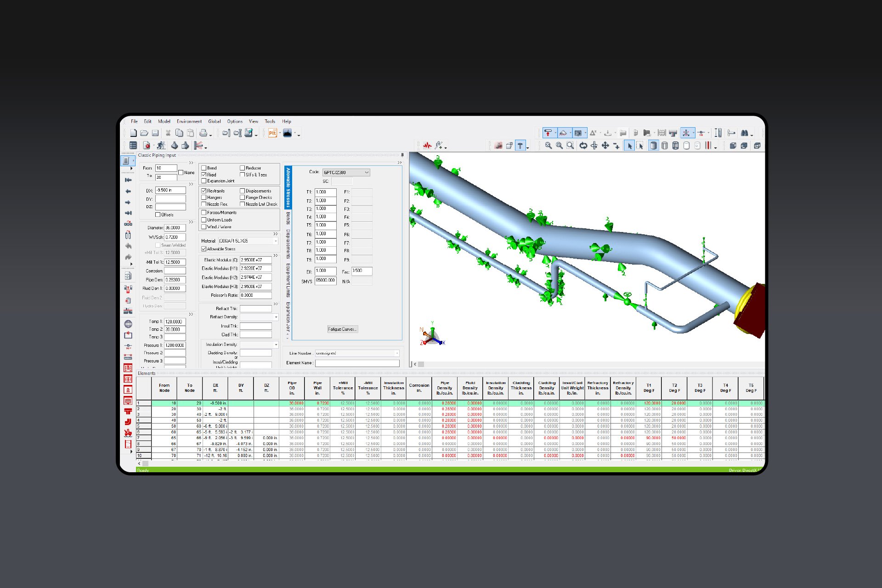Image resolution: width=882 pixels, height=588 pixels.
Task: Zoom in on the pipe model
Action: coord(548,146)
